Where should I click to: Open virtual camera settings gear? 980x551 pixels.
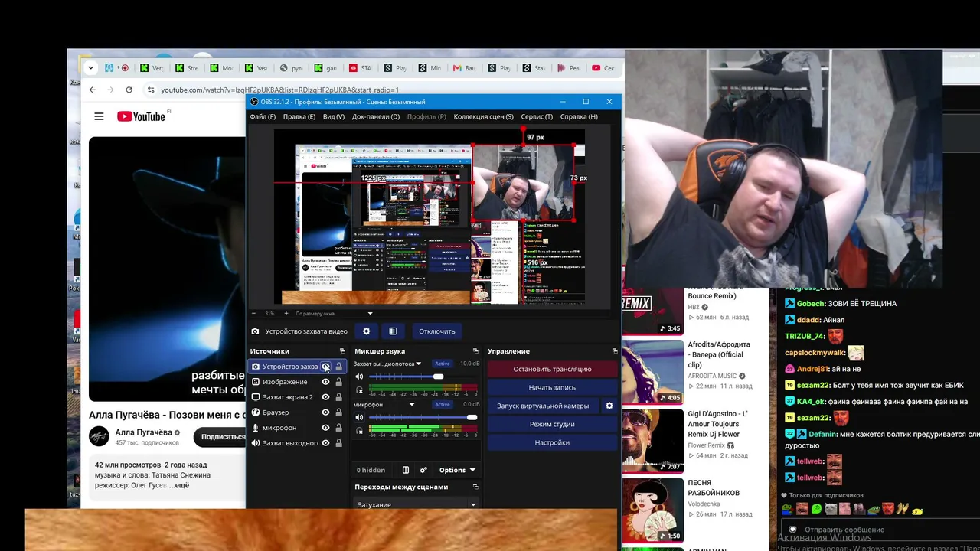tap(609, 406)
